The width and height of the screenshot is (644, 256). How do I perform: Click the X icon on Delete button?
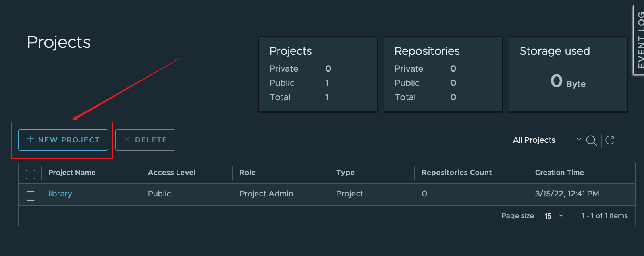127,139
